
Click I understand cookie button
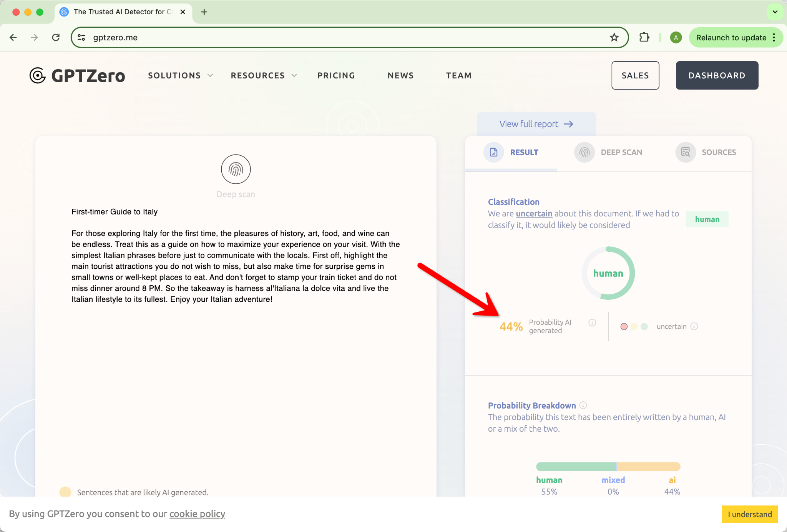point(750,514)
